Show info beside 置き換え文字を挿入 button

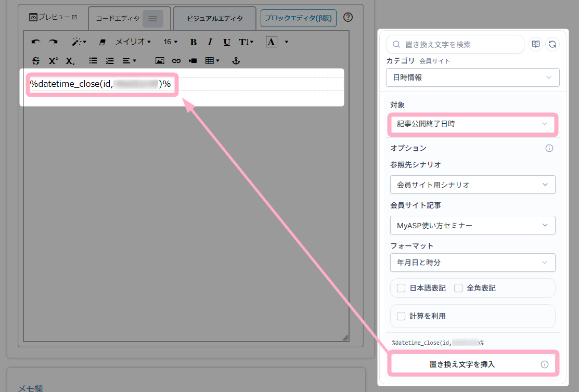point(545,364)
